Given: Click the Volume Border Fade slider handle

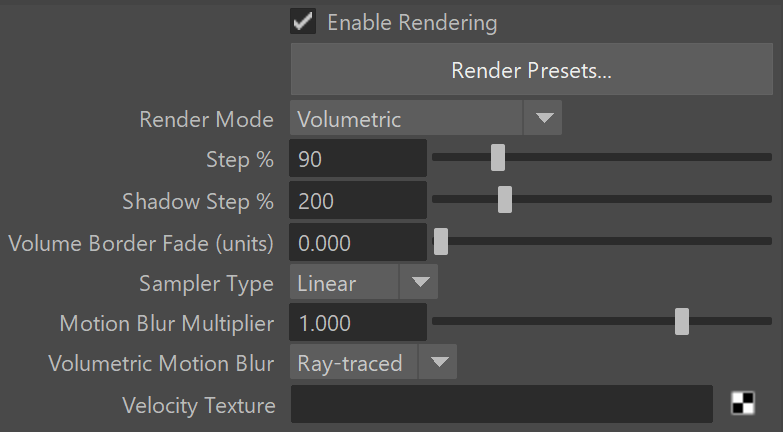Looking at the screenshot, I should (440, 242).
